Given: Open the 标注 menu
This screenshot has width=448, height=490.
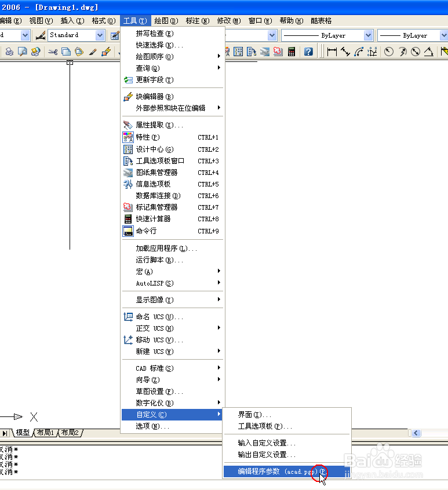Looking at the screenshot, I should [198, 21].
